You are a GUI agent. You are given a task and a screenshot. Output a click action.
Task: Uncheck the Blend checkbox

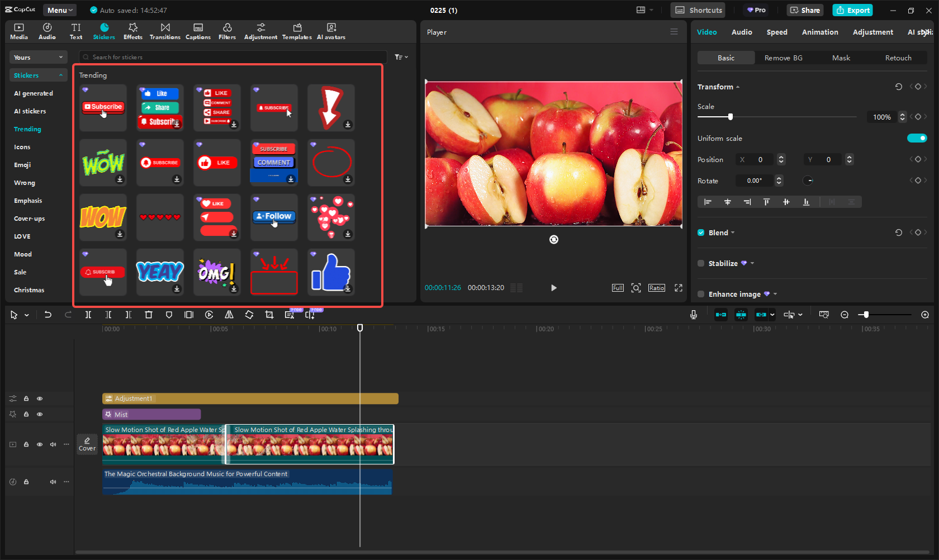pos(701,232)
